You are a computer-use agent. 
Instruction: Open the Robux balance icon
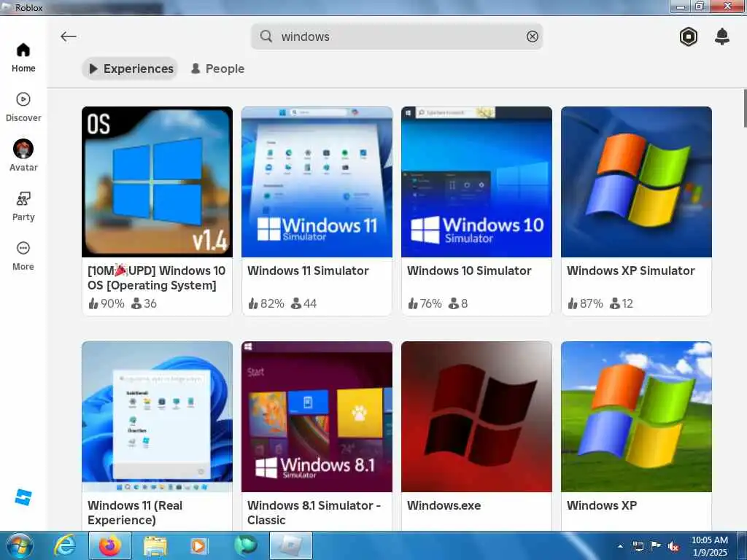click(689, 36)
